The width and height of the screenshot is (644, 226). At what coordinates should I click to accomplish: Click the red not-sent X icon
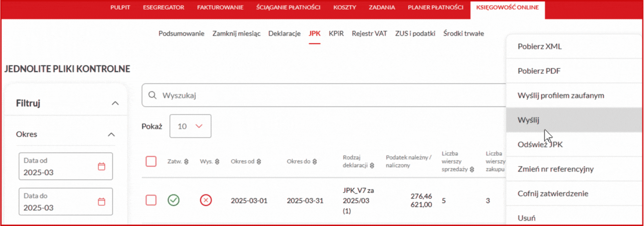point(206,200)
